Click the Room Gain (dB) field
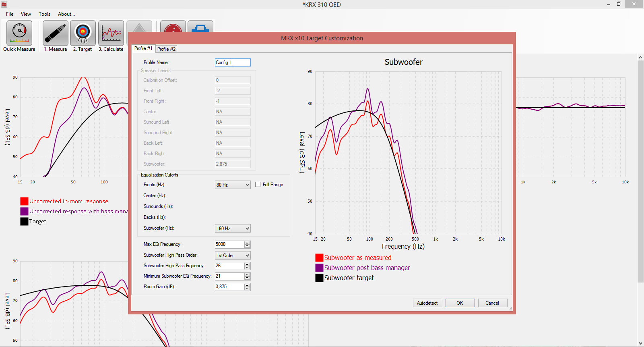 pyautogui.click(x=229, y=287)
